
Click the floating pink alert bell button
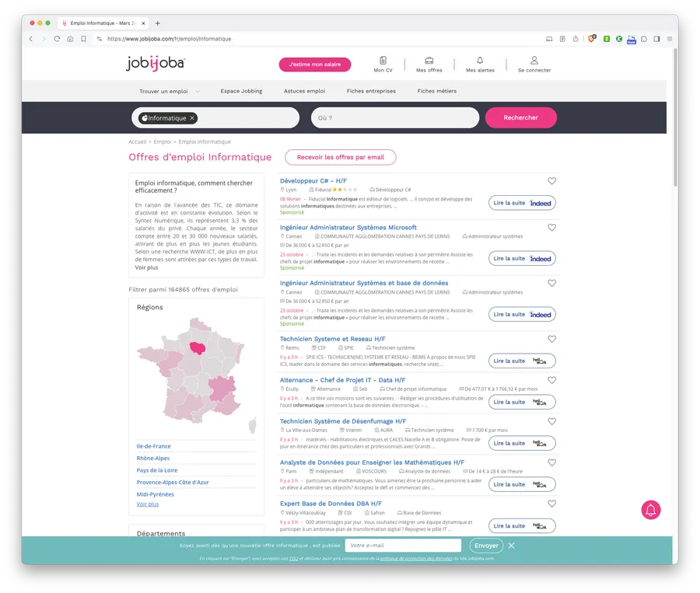tap(650, 510)
